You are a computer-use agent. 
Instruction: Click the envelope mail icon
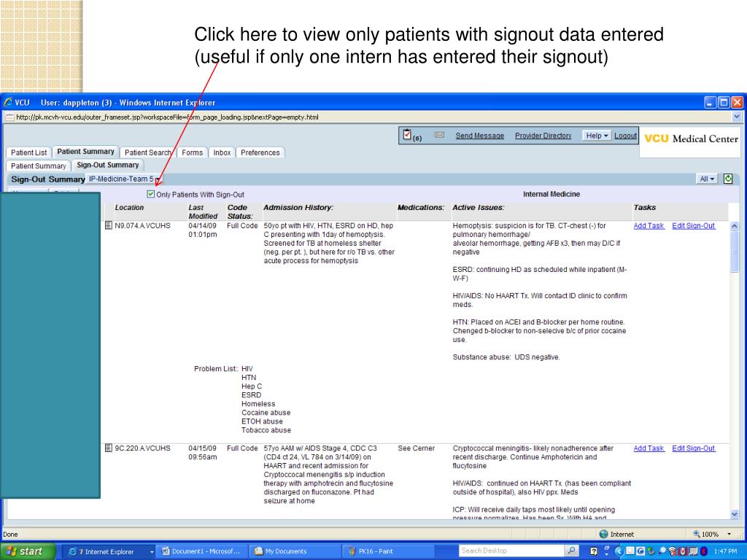coord(439,135)
